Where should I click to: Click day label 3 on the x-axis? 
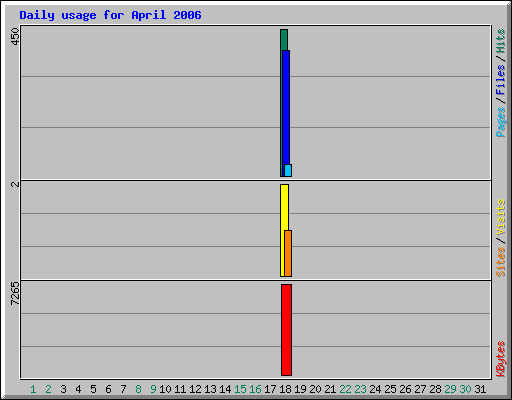click(x=63, y=389)
